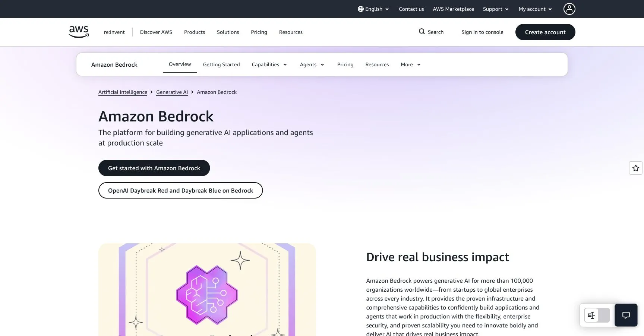Select the Getting Started tab
The image size is (644, 336).
(x=221, y=64)
